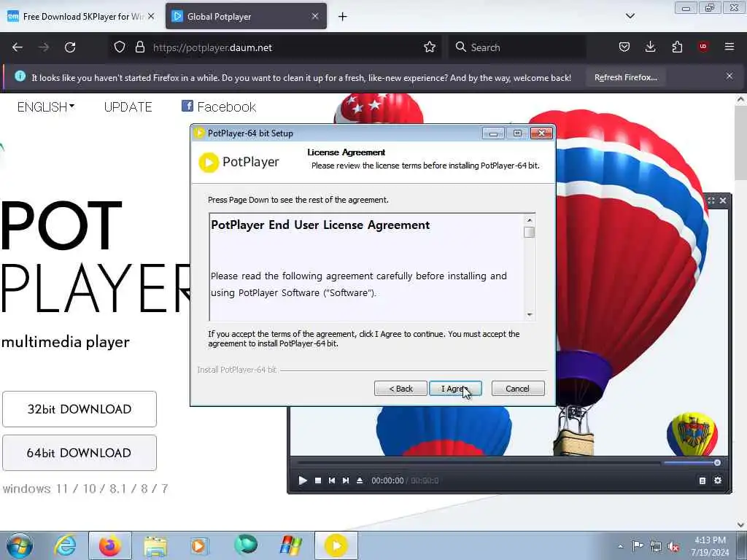Go Back in PotPlayer setup

pyautogui.click(x=400, y=389)
